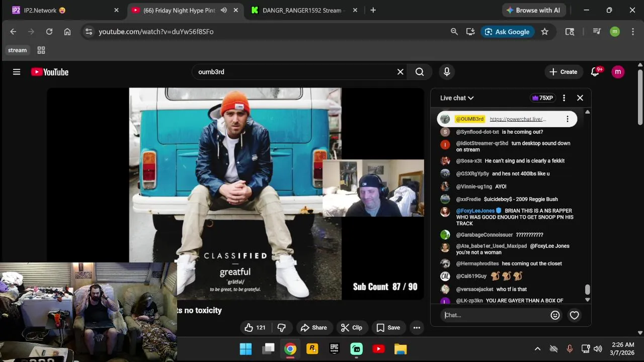
Task: Go to YouTube home via logo
Action: pyautogui.click(x=50, y=72)
